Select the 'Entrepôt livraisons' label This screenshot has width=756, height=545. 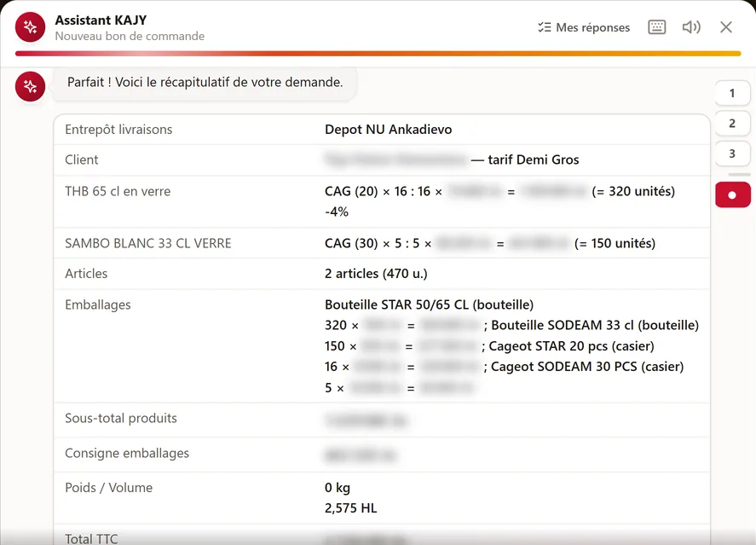[118, 130]
